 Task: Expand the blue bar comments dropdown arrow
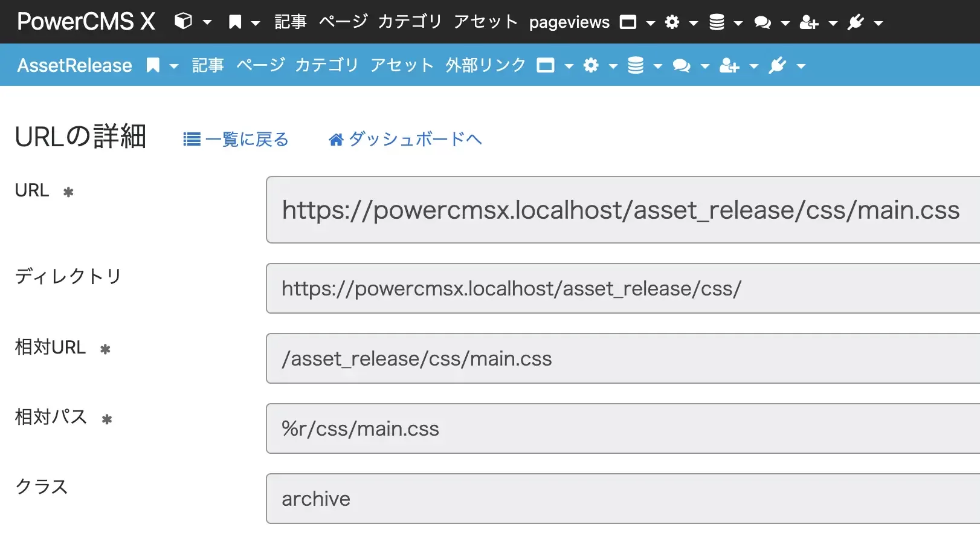tap(704, 66)
